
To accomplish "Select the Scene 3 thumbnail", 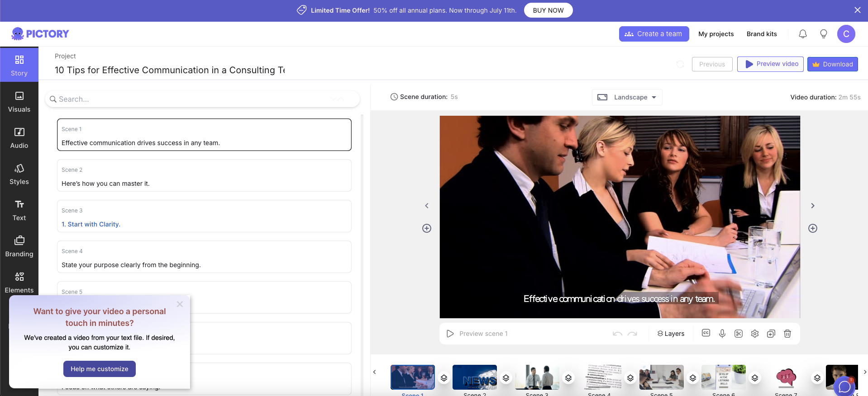I will point(537,377).
